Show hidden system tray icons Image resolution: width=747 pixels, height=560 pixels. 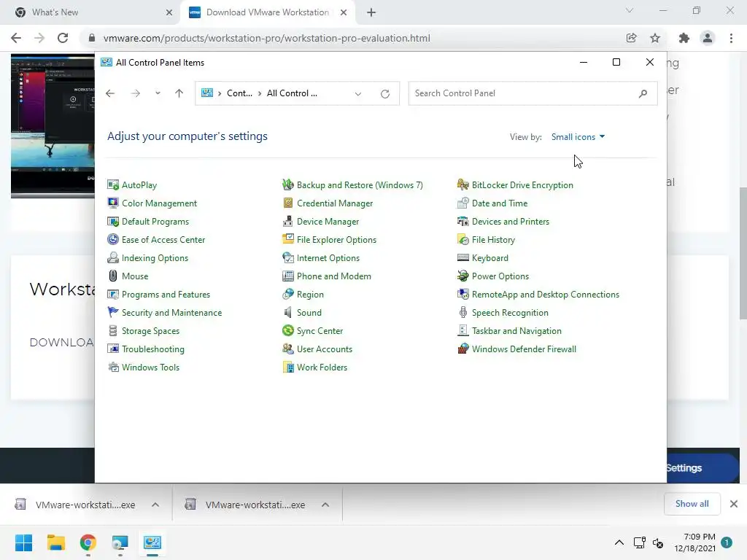[x=619, y=542]
